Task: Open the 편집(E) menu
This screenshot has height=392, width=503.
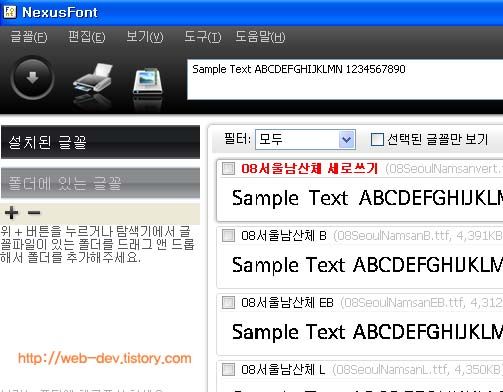Action: pyautogui.click(x=86, y=36)
